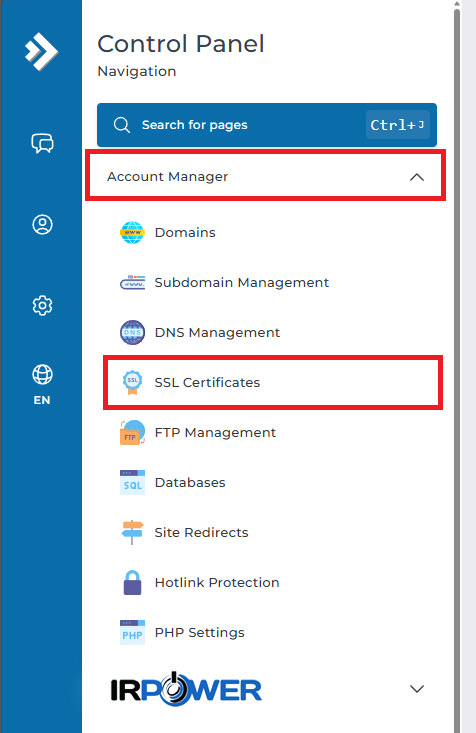The height and width of the screenshot is (733, 476).
Task: Open the messages chat bubble icon
Action: [x=42, y=143]
